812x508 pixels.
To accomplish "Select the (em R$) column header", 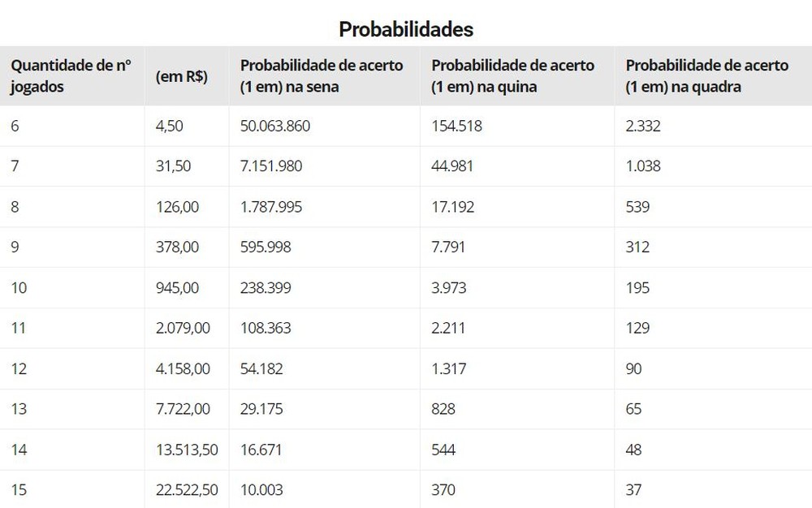I will click(182, 77).
